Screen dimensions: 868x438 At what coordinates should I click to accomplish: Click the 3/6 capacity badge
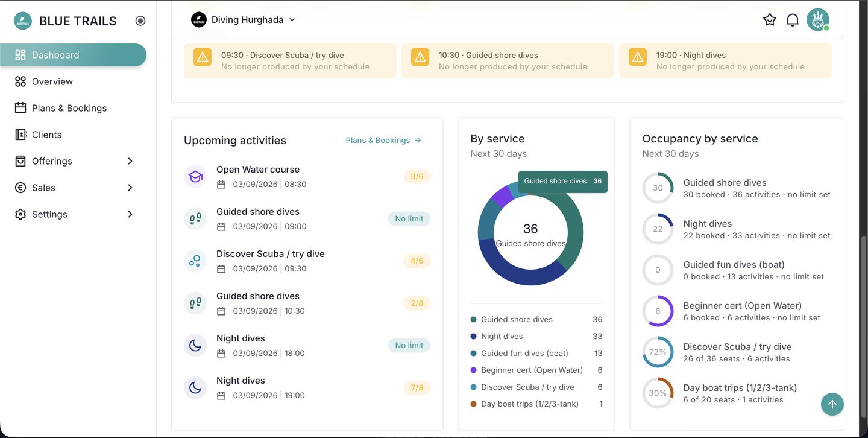tap(417, 177)
